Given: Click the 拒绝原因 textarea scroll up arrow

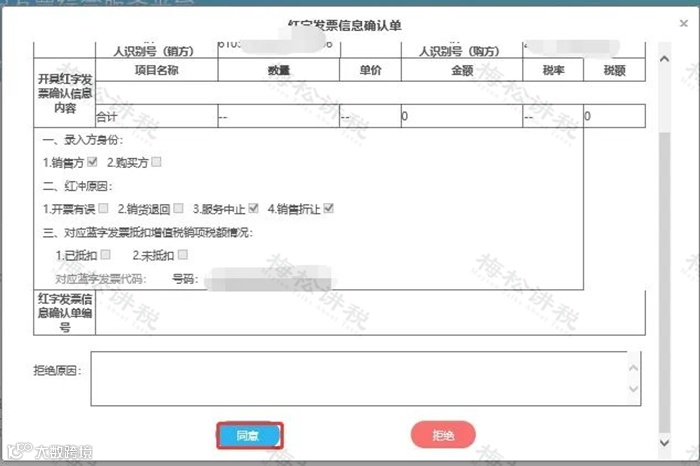Looking at the screenshot, I should pyautogui.click(x=633, y=368).
